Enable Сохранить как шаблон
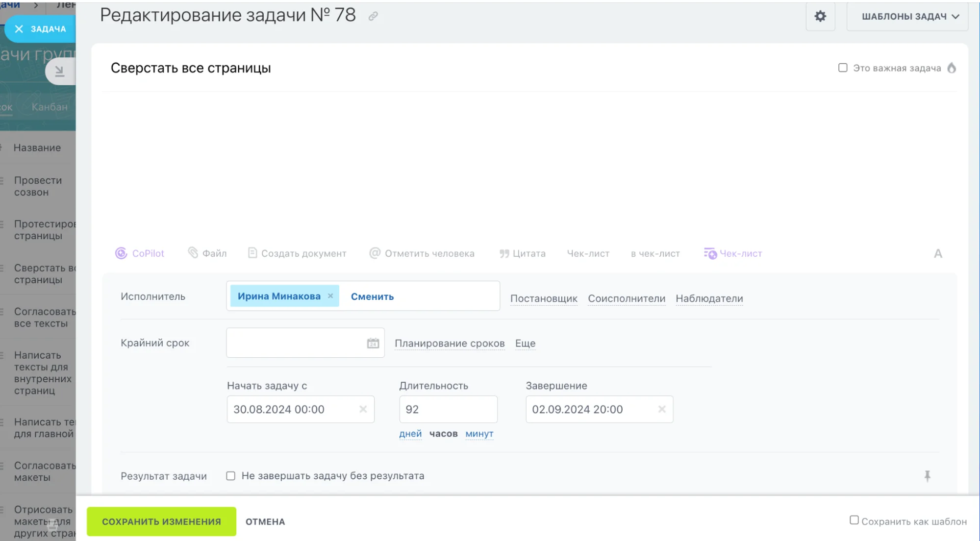Screen dimensions: 980x541 point(854,519)
